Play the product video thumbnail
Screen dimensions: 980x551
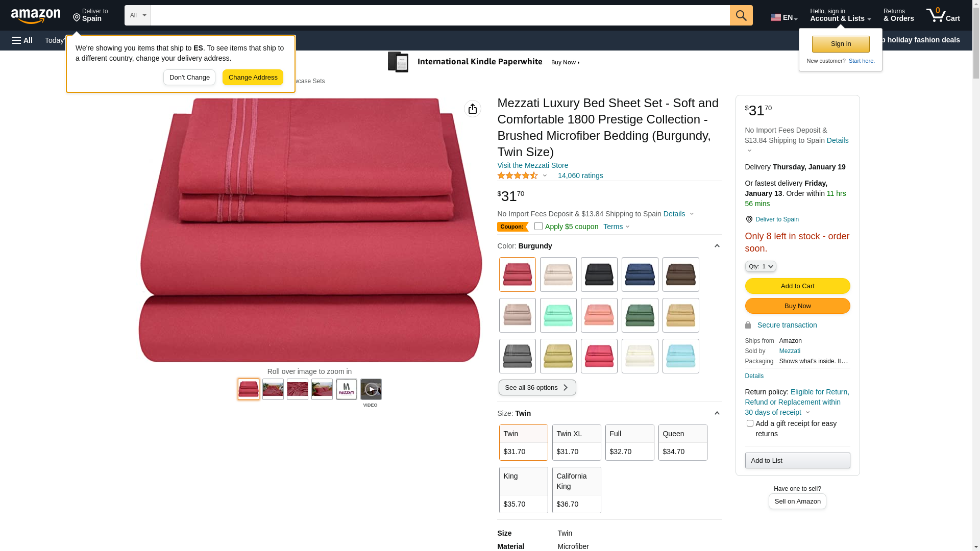(371, 389)
